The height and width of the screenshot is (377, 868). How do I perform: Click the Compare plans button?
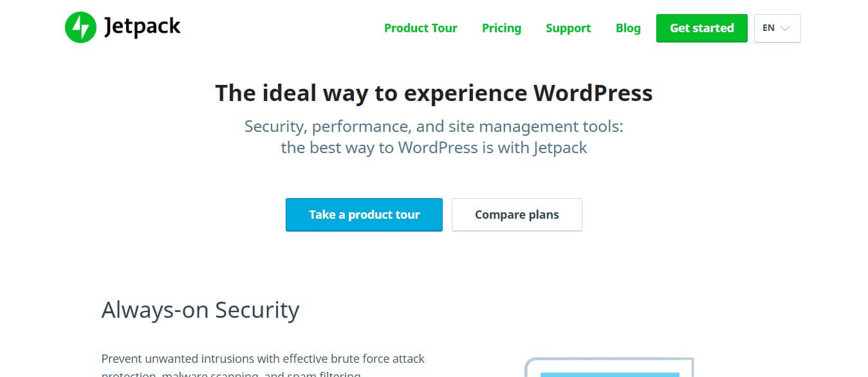click(x=517, y=215)
